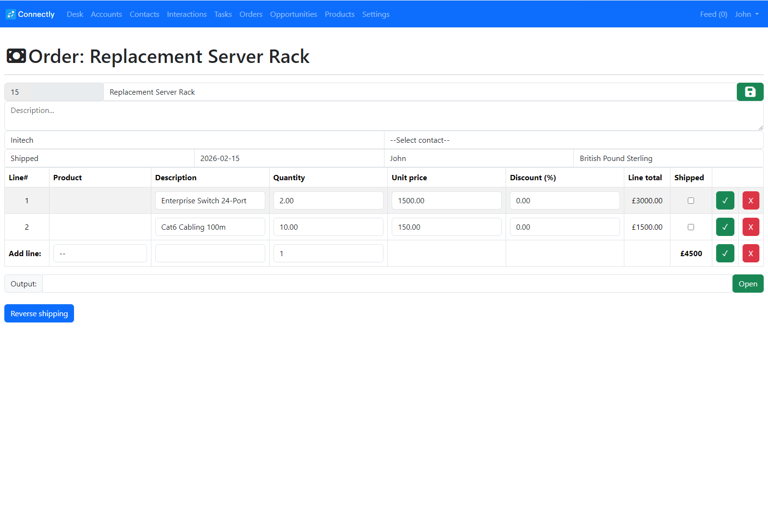Open the Opportunities menu item
Viewport: 768px width, 532px height.
click(293, 14)
